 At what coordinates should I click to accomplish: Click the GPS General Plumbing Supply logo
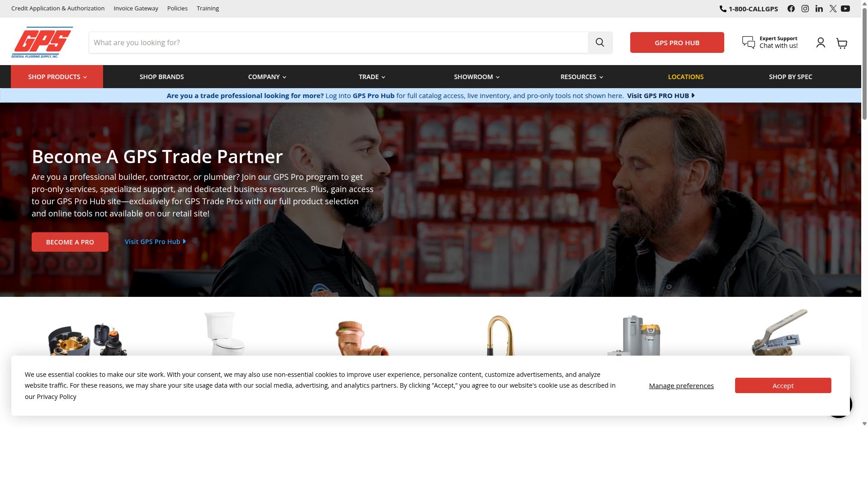point(42,42)
